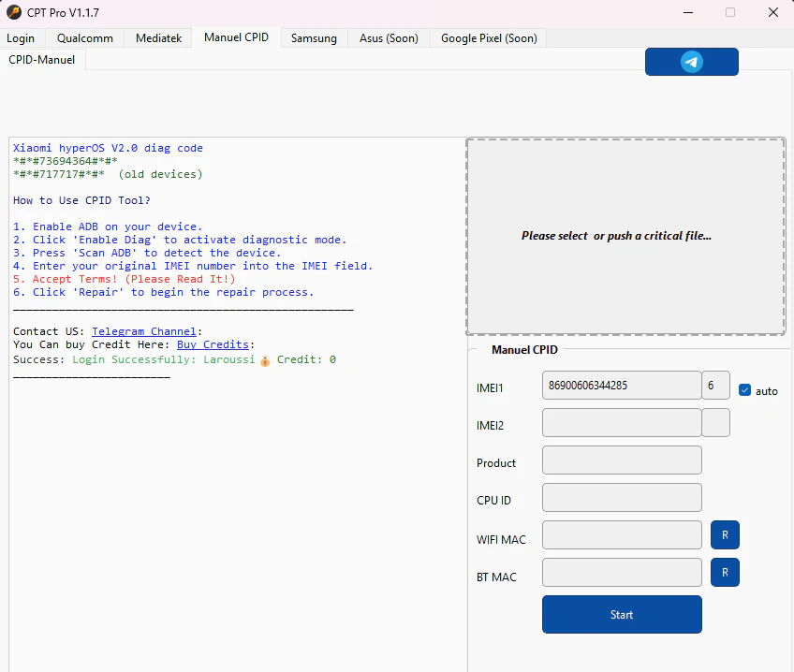Open the Google Pixel (Soon) tab

(489, 38)
